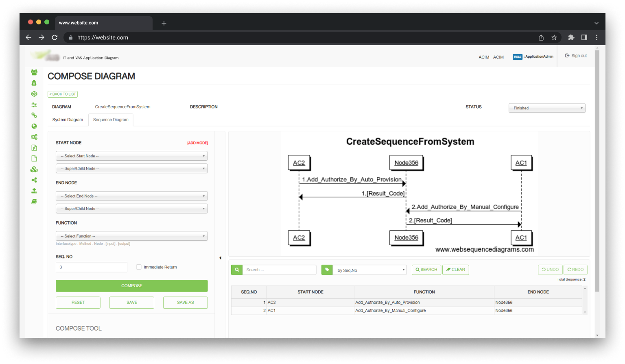Click the REDO button

pos(575,270)
